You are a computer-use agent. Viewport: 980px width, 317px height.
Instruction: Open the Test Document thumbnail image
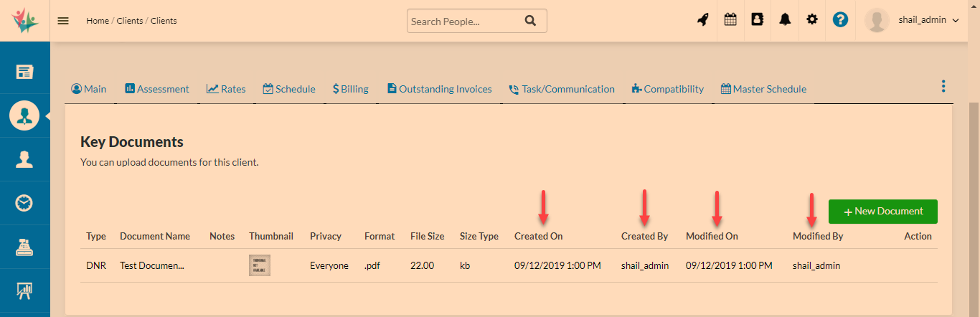point(260,265)
